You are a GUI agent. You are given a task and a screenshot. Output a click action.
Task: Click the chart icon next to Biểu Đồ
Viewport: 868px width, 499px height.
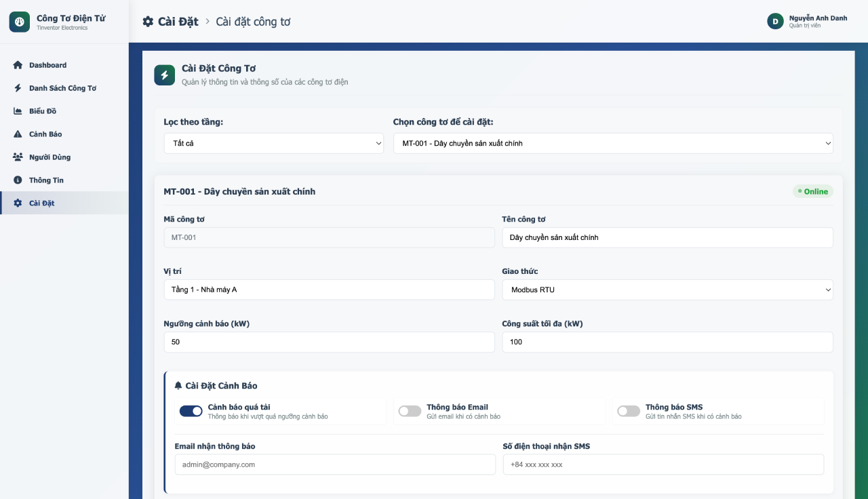18,111
